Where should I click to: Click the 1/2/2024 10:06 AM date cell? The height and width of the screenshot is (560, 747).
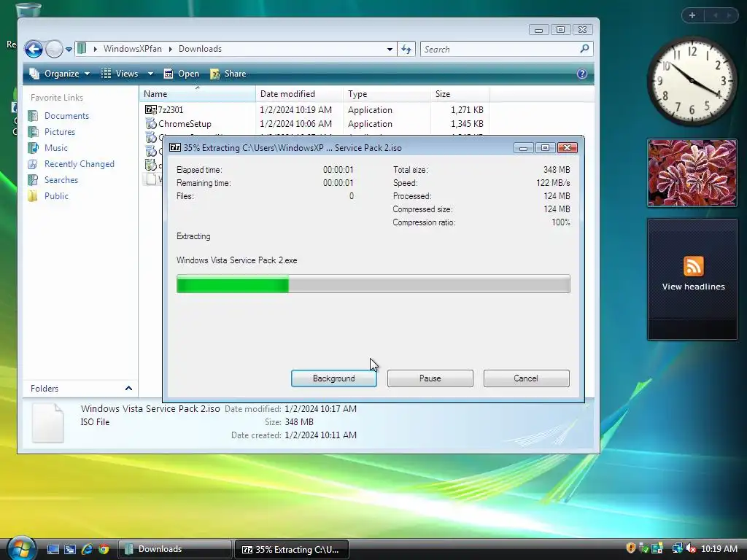point(296,124)
